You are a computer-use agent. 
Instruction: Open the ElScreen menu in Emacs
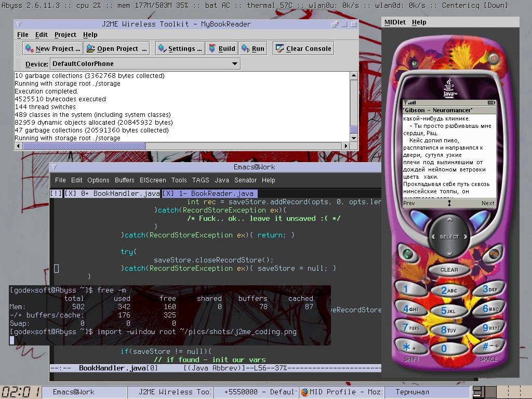[x=153, y=180]
